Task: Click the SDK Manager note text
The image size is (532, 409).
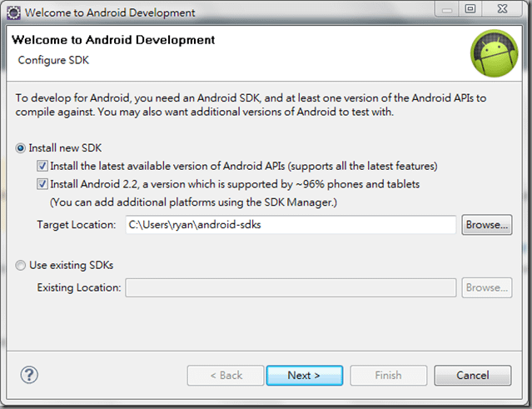Action: [x=193, y=202]
